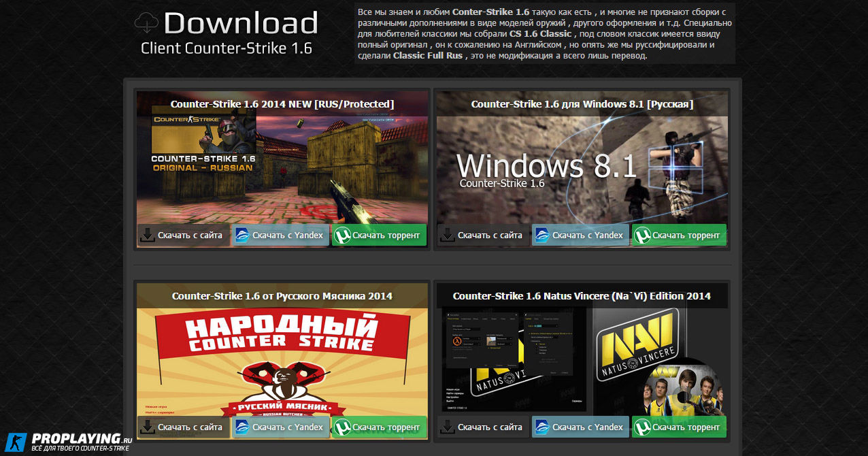This screenshot has width=868, height=456.
Task: Click PROPLAYING.RU site name text
Action: tap(81, 438)
